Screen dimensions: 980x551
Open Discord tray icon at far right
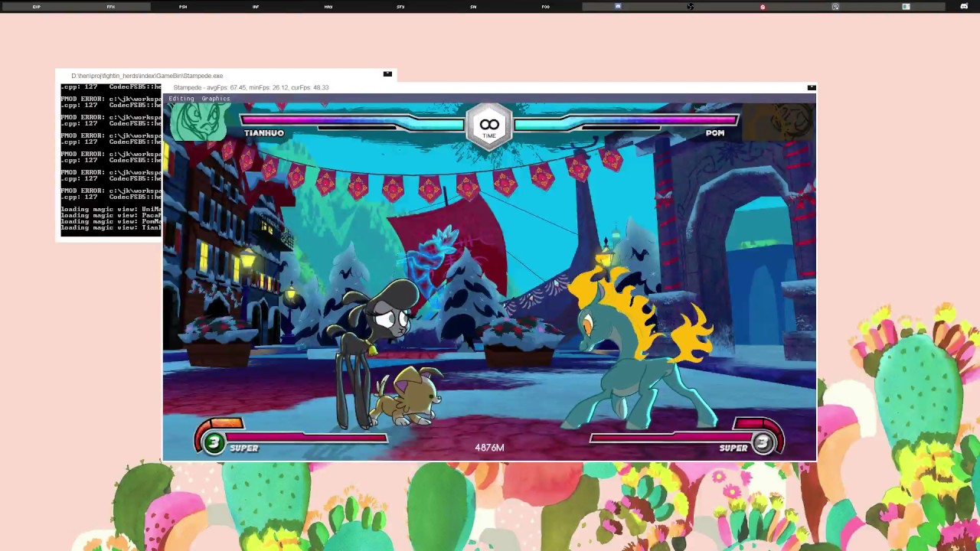(x=964, y=6)
